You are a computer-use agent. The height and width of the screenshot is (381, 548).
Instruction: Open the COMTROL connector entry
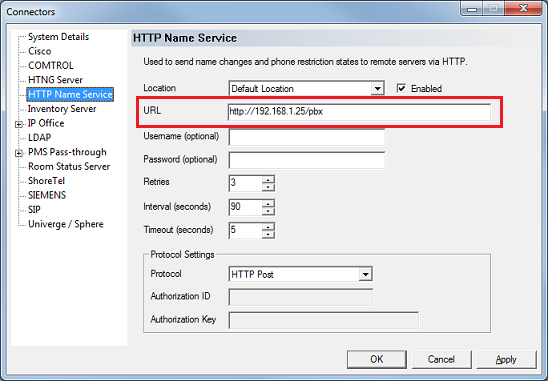point(51,65)
